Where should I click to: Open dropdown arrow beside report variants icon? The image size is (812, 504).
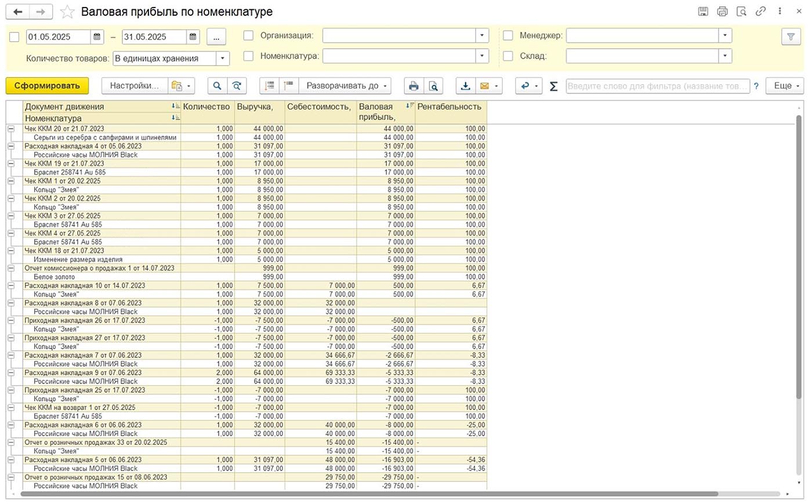pos(189,86)
